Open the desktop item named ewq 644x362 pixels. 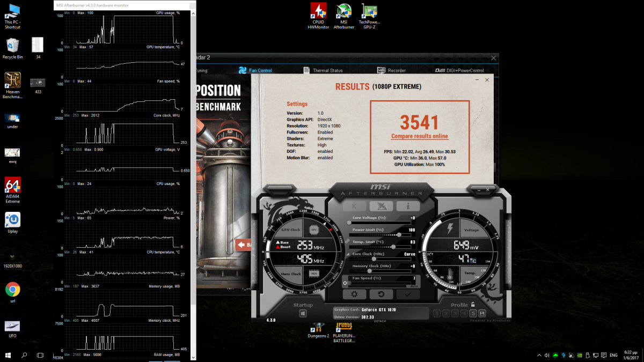click(x=13, y=156)
